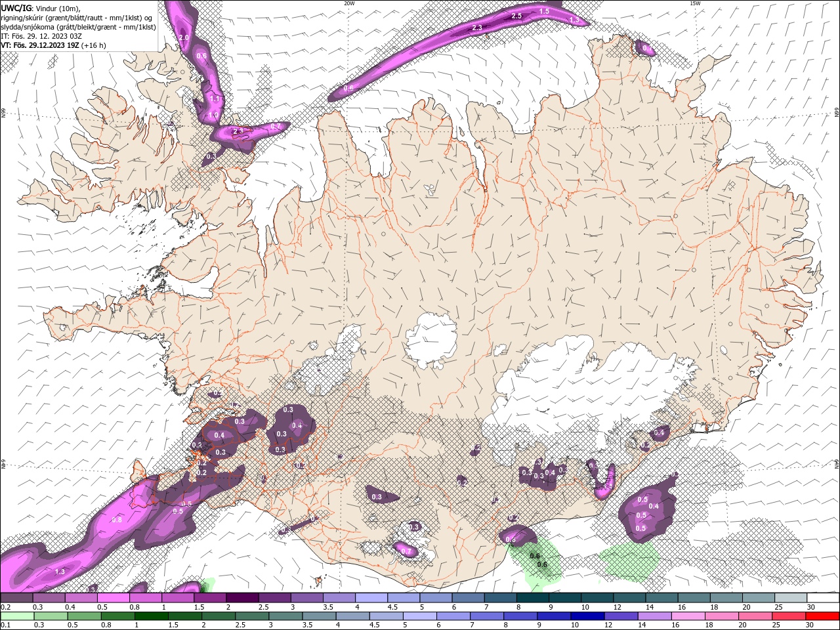Click the '2.5' value on the northern snow band
This screenshot has height=630, width=840.
pos(516,16)
